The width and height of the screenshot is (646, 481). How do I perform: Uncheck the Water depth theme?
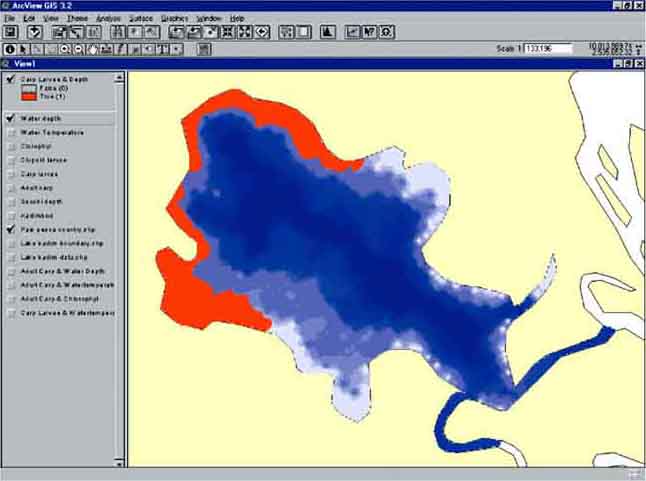coord(10,119)
